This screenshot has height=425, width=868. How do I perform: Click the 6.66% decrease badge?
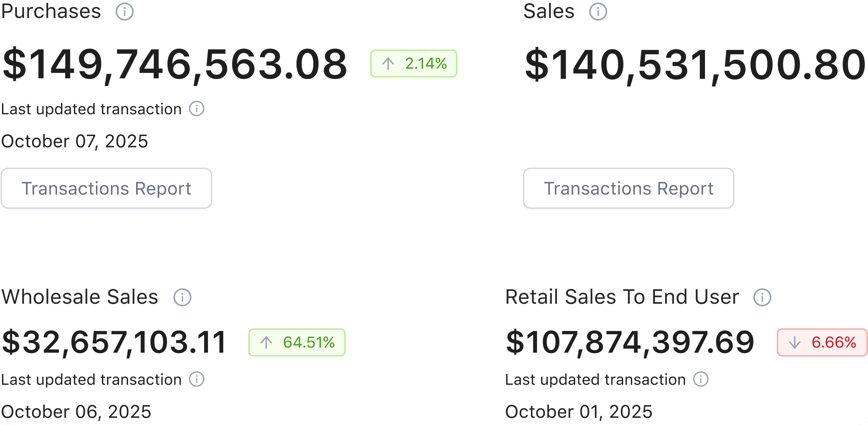[x=822, y=343]
